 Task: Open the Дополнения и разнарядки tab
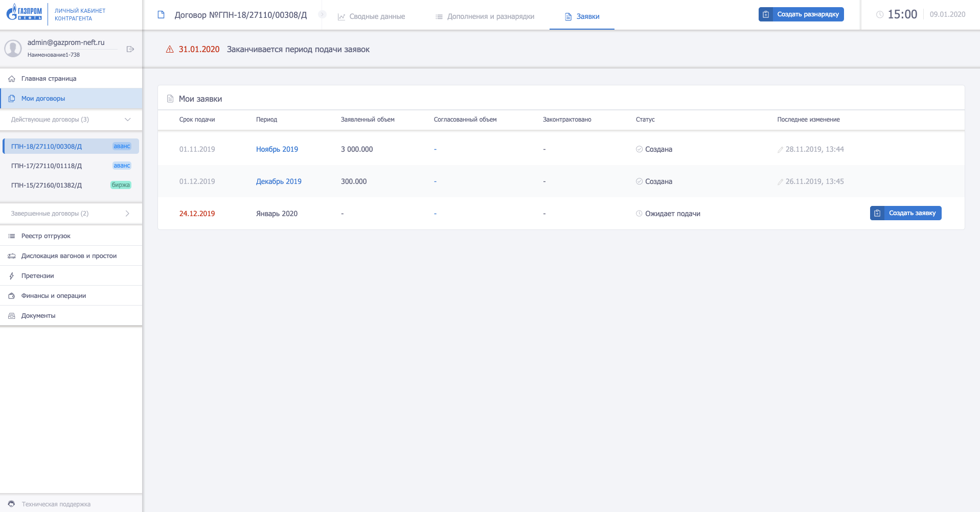[485, 16]
